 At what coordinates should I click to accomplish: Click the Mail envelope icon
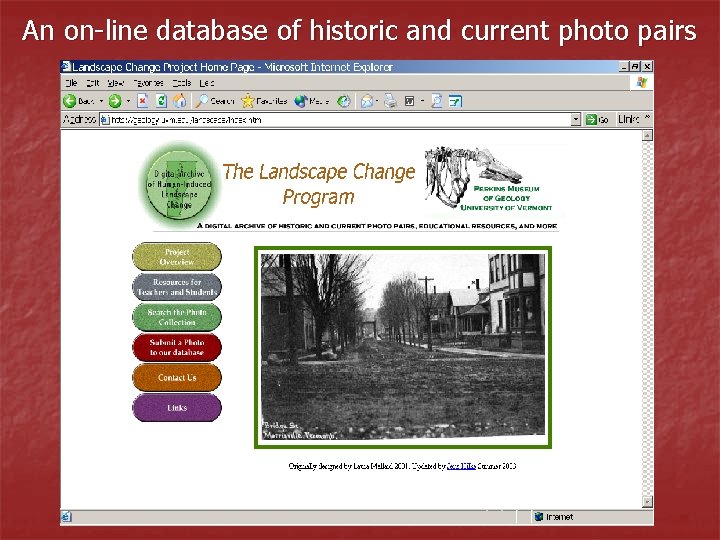tap(367, 101)
